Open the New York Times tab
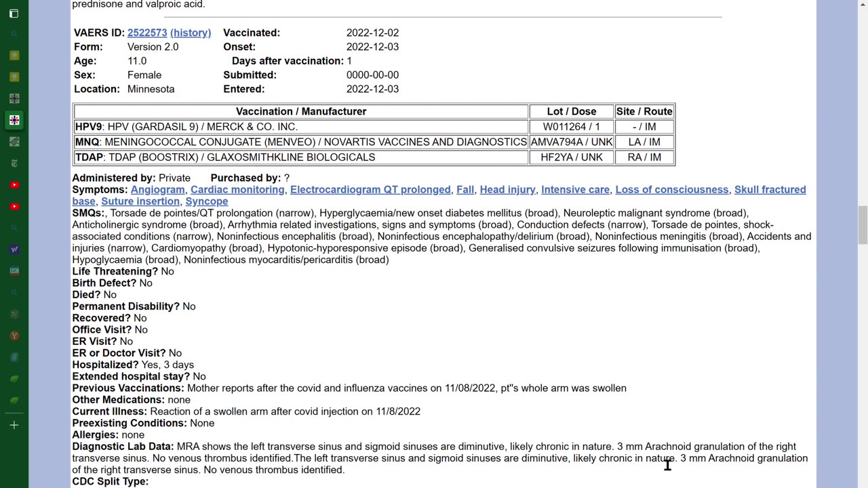The image size is (868, 488). [14, 163]
